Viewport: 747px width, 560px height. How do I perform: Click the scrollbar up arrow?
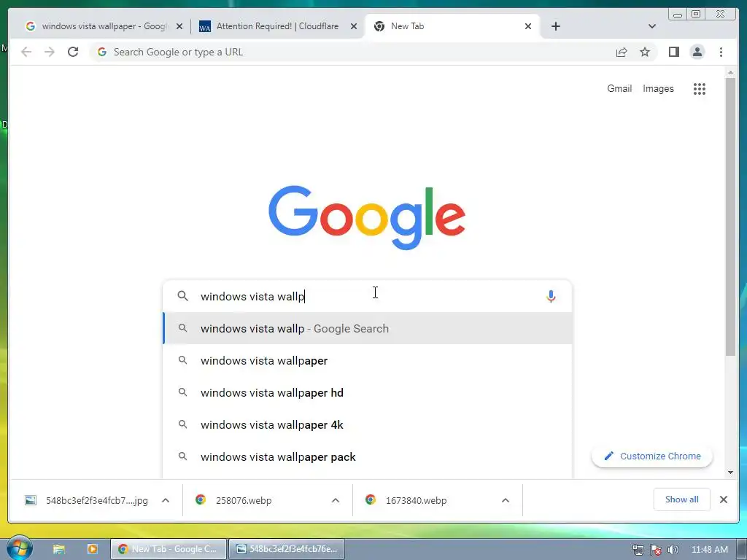tap(730, 73)
